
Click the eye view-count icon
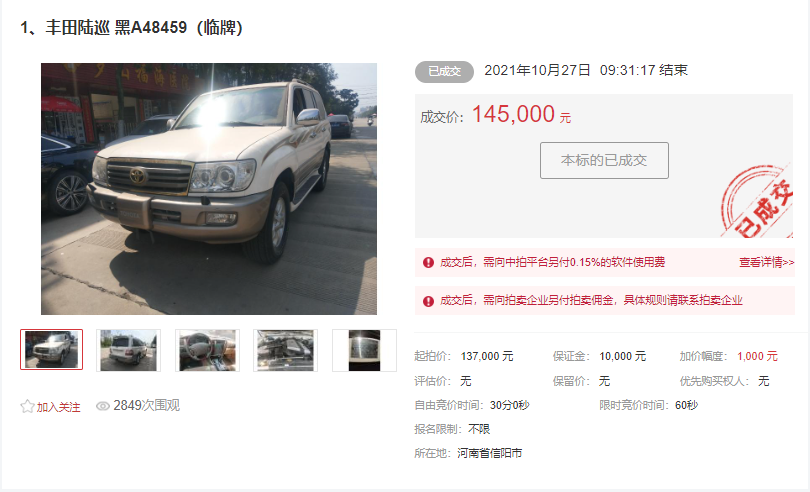[103, 406]
